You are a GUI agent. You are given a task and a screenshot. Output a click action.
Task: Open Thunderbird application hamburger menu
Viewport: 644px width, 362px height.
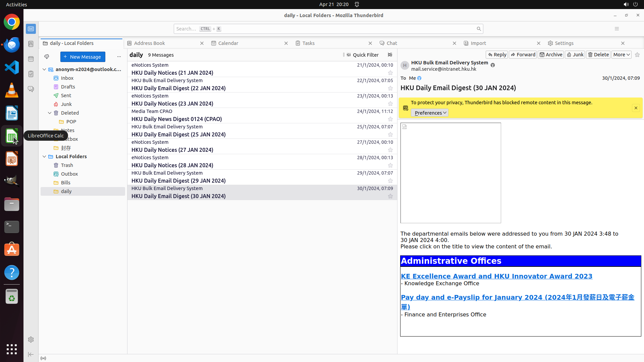pos(616,29)
